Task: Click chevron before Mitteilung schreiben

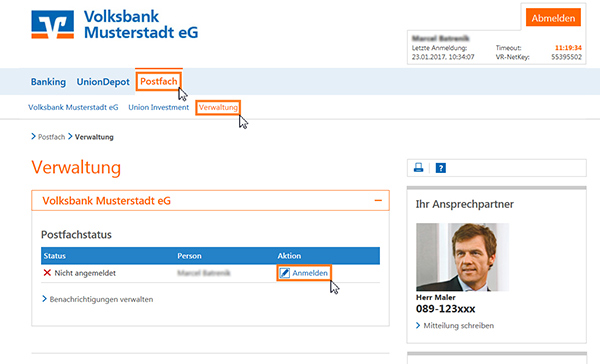Action: pos(418,325)
